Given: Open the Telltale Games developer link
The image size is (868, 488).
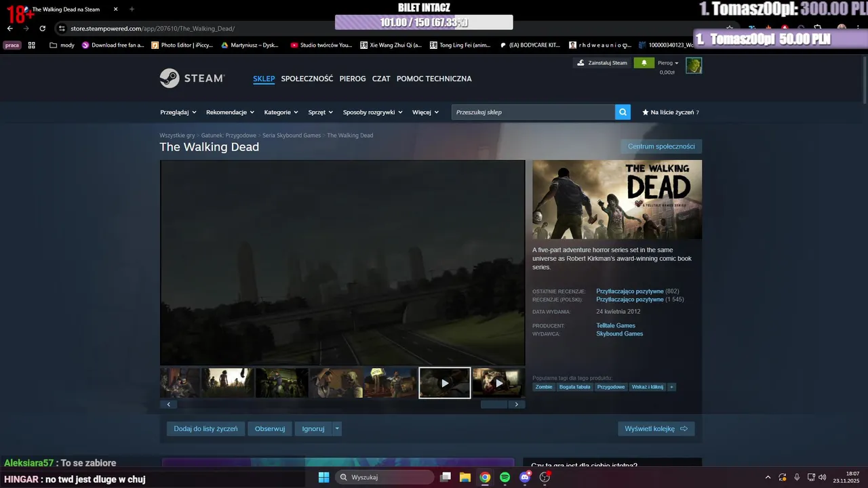Looking at the screenshot, I should pyautogui.click(x=616, y=325).
